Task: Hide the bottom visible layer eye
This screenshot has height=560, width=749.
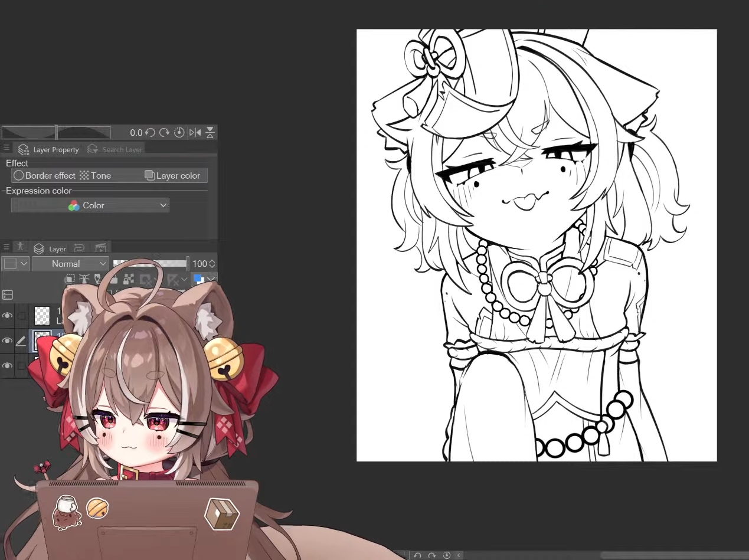Action: [x=7, y=366]
